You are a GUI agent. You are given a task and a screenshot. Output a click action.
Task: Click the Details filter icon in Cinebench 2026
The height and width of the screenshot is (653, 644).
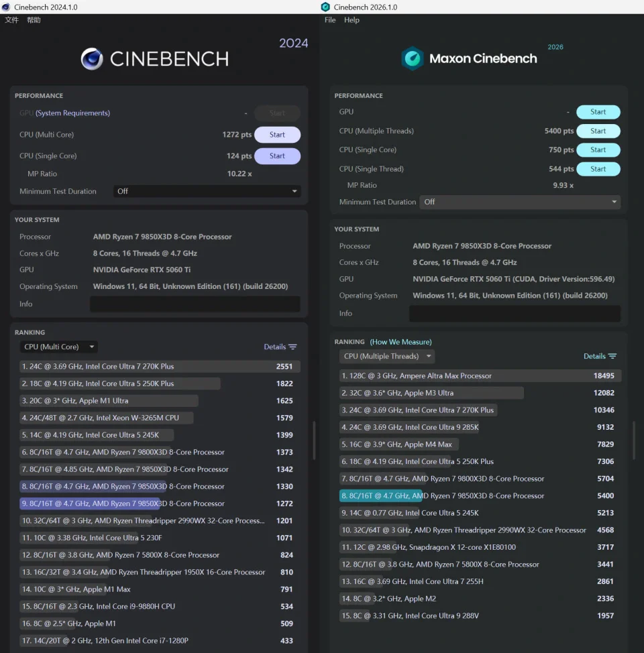(x=612, y=356)
